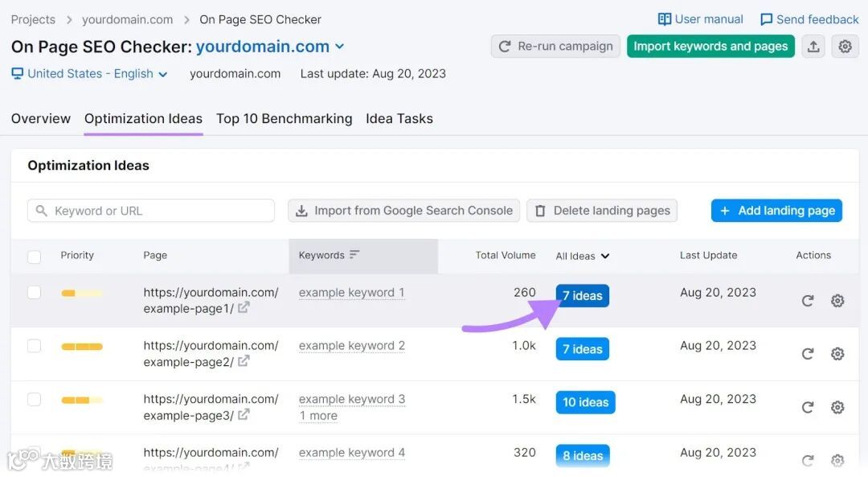The width and height of the screenshot is (868, 477).
Task: Switch to Top 10 Benchmarking tab
Action: (284, 119)
